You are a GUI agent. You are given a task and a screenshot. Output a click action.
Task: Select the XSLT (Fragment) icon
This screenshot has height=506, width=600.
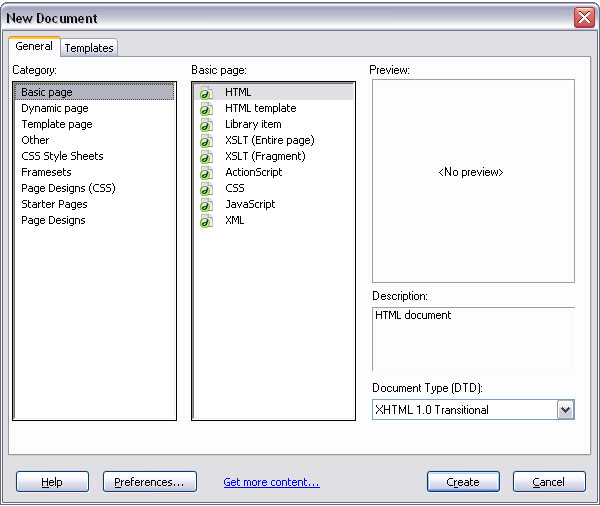(x=206, y=157)
